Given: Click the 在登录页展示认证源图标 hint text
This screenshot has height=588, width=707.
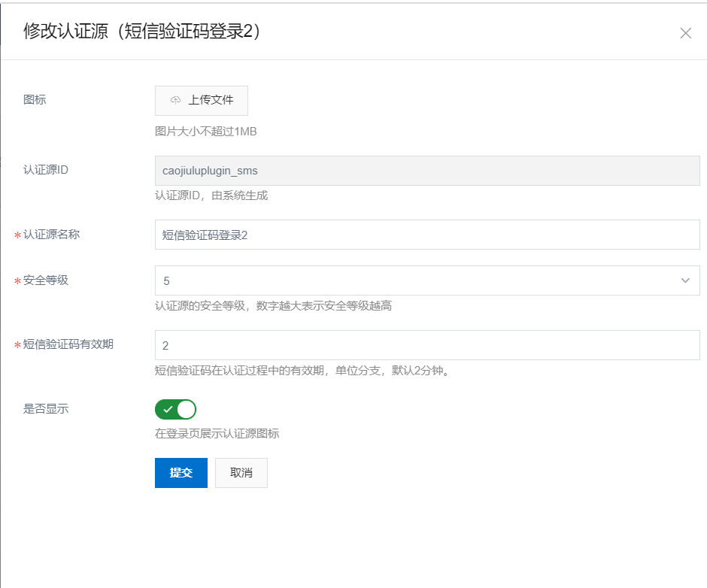Looking at the screenshot, I should pos(217,434).
